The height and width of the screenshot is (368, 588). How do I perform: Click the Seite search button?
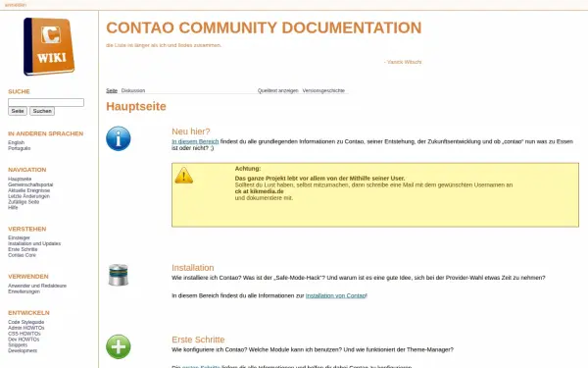click(18, 111)
